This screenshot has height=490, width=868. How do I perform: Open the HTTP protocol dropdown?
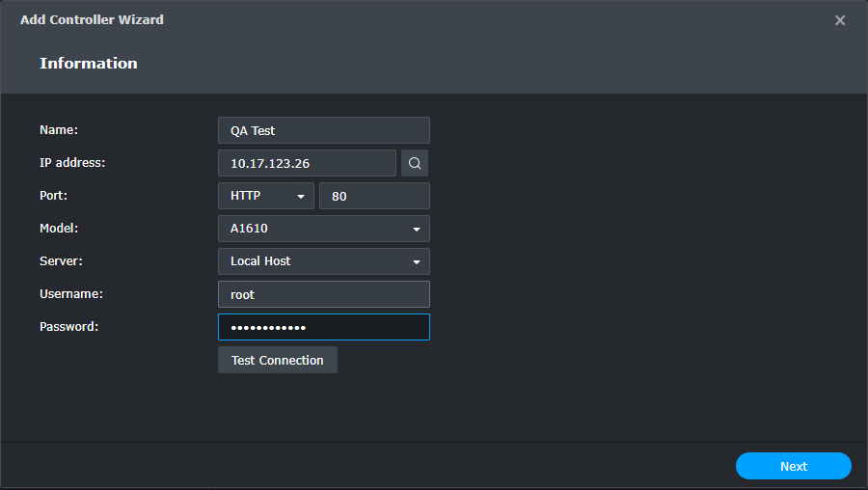point(266,196)
